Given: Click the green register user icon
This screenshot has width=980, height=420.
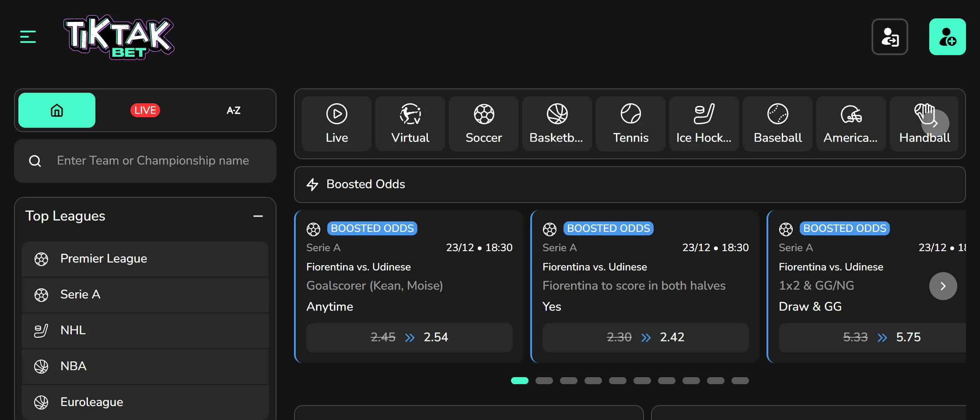Looking at the screenshot, I should [947, 37].
